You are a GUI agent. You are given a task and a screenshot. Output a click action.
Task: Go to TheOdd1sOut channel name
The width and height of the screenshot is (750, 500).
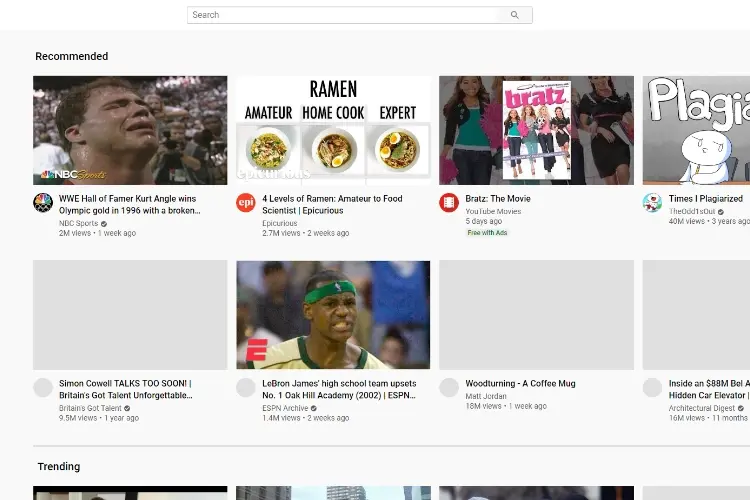pos(692,211)
